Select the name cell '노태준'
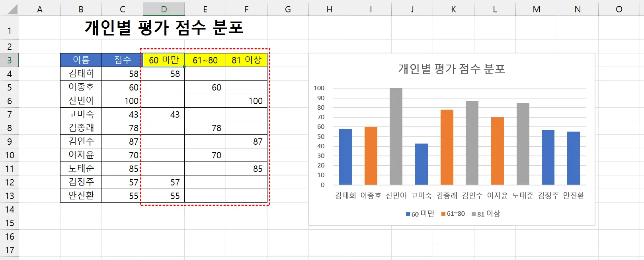644x260 pixels. [x=81, y=169]
